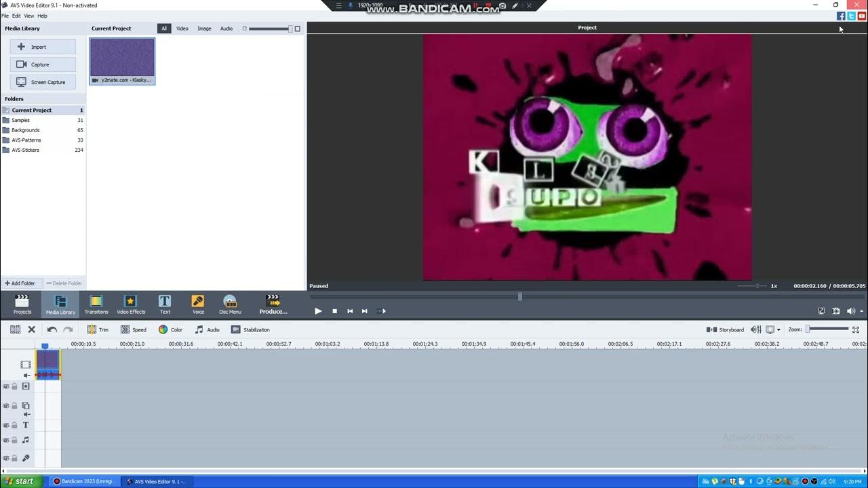Click the split clip icon in timeline toolbar

pos(15,329)
